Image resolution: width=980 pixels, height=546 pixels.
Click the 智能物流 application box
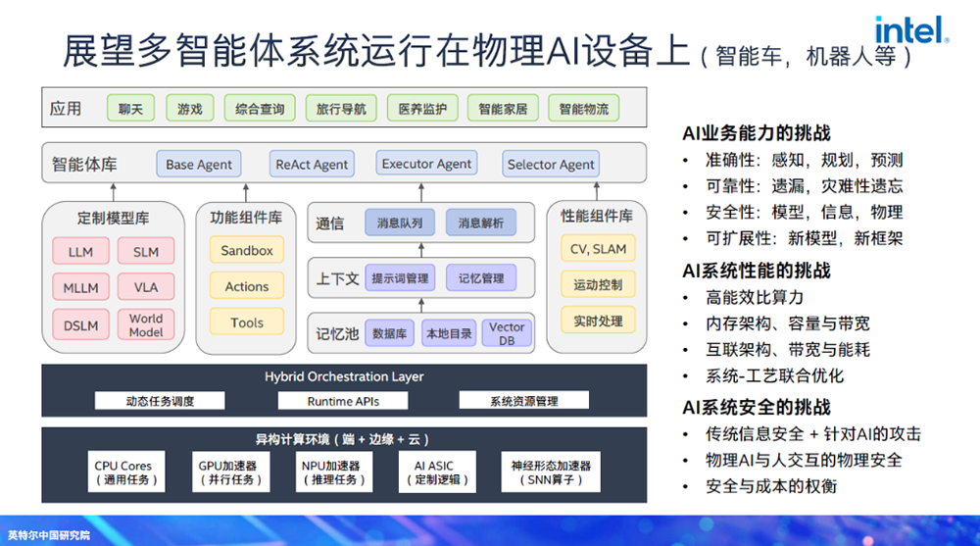(583, 109)
